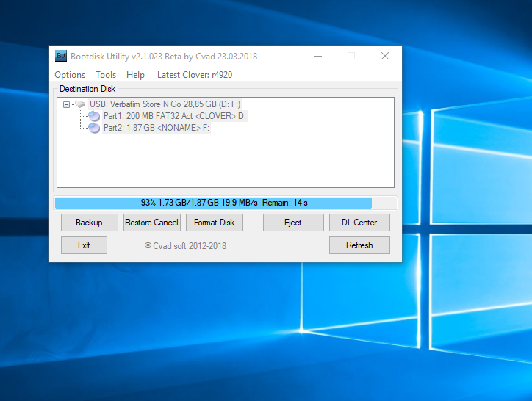This screenshot has height=401, width=532.
Task: Collapse the USB Verbatim disk tree node
Action: (x=66, y=104)
